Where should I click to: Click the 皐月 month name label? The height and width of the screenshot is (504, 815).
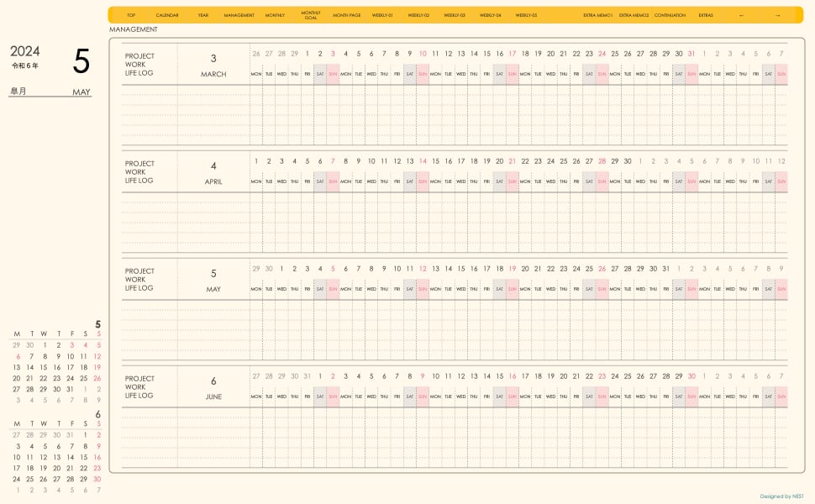pos(18,92)
